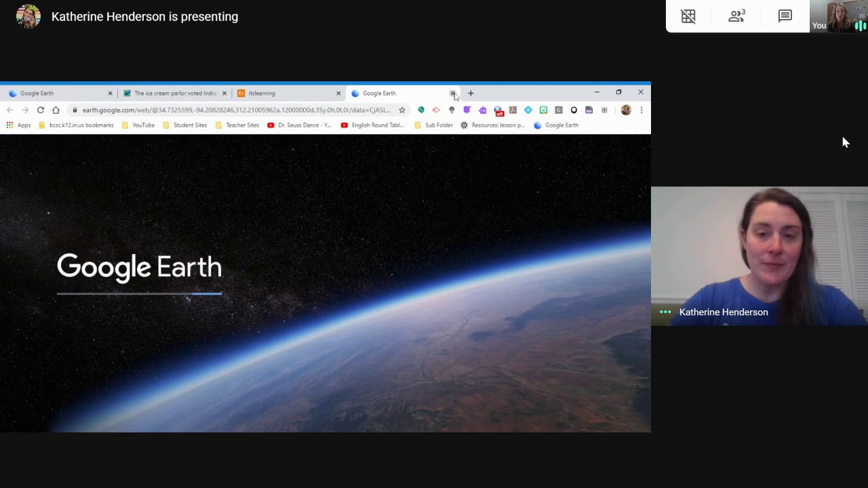The height and width of the screenshot is (488, 868).
Task: Reload the current page
Action: [x=41, y=110]
